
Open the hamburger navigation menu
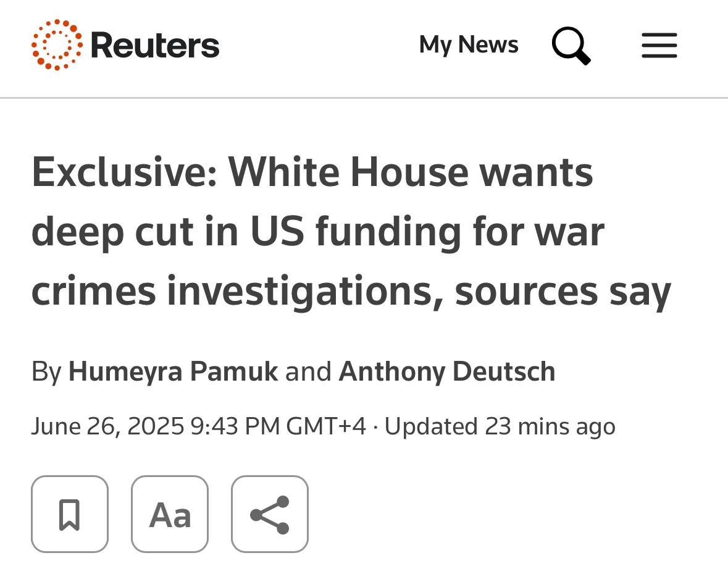pos(659,46)
